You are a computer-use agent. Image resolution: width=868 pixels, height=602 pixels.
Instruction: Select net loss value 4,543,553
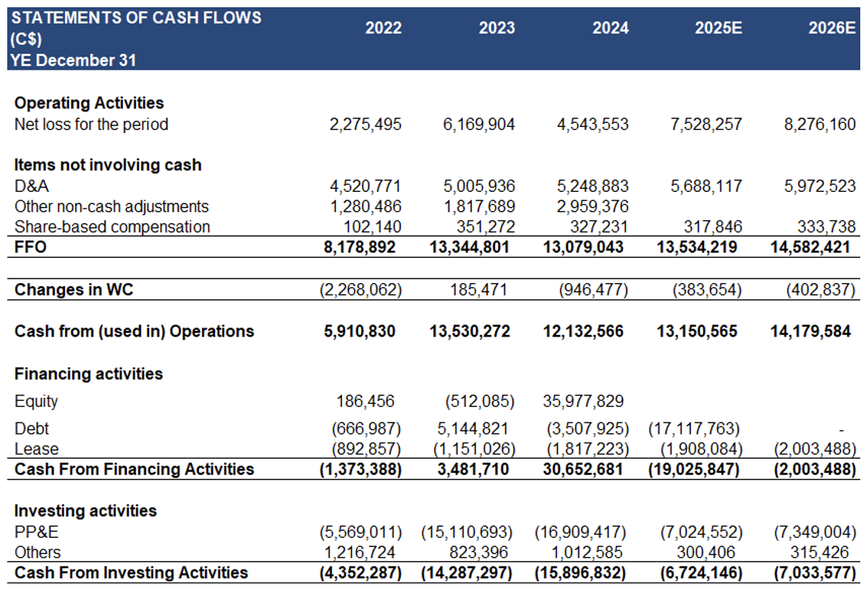click(593, 124)
